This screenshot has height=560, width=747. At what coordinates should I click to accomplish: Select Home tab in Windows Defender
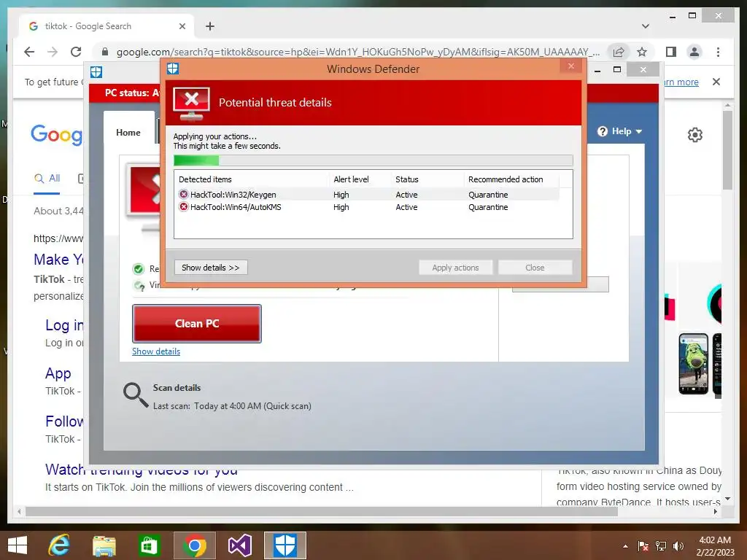128,133
